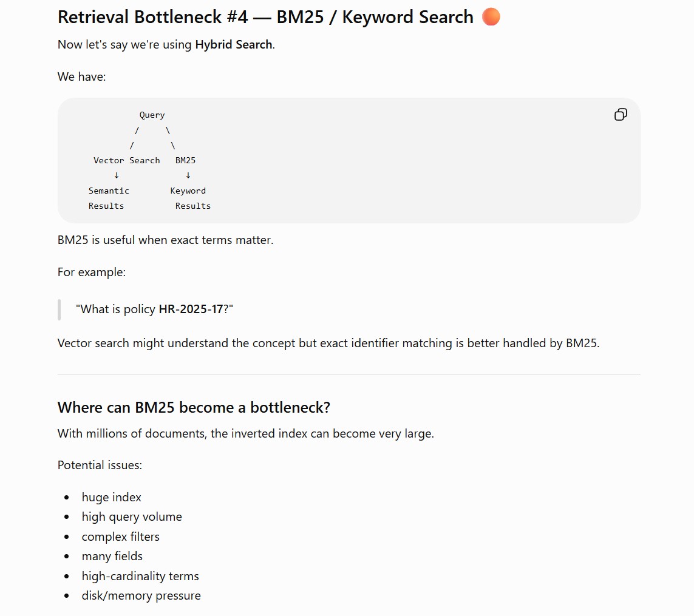Click the bold HR-2025-17 policy text

[x=191, y=309]
